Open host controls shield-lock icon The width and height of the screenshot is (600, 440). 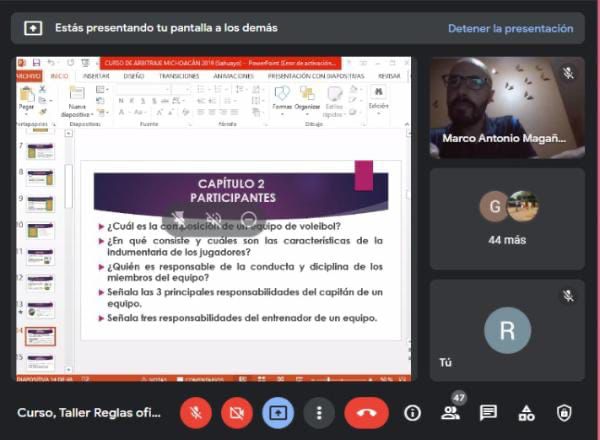click(564, 412)
